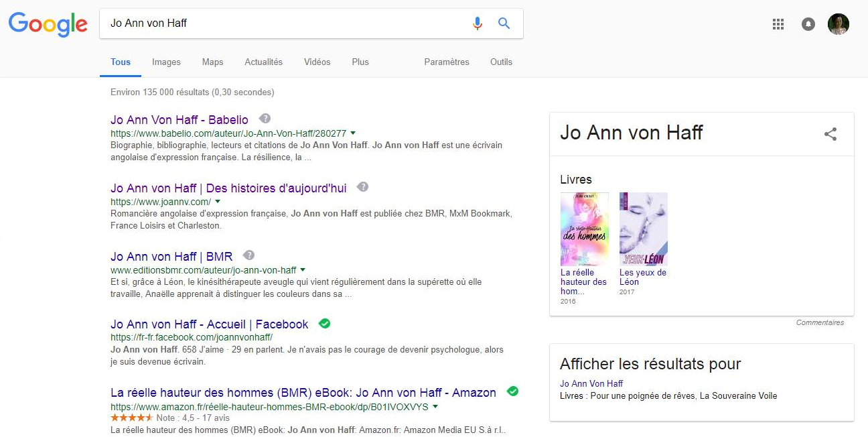Open the Plus search menu
Image resolution: width=868 pixels, height=437 pixels.
pyautogui.click(x=360, y=62)
